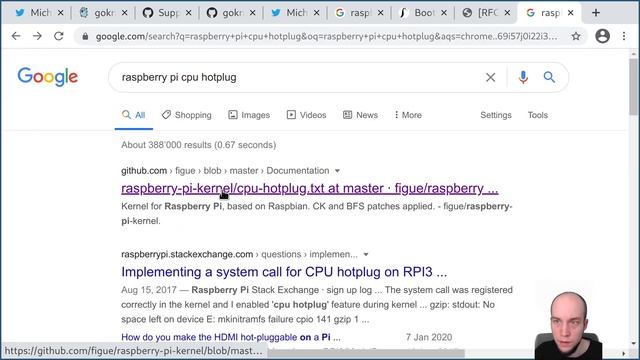Expand the dropdown arrow beside raspberrypi.stackexchange.com breadcrumb
640x360 pixels.
point(366,255)
